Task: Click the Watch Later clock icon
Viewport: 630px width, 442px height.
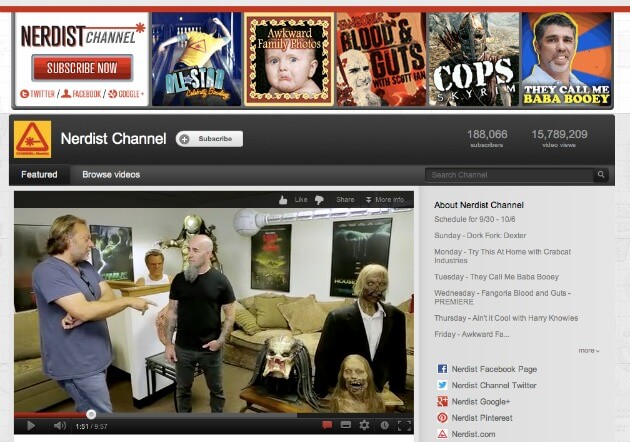Action: coord(384,425)
